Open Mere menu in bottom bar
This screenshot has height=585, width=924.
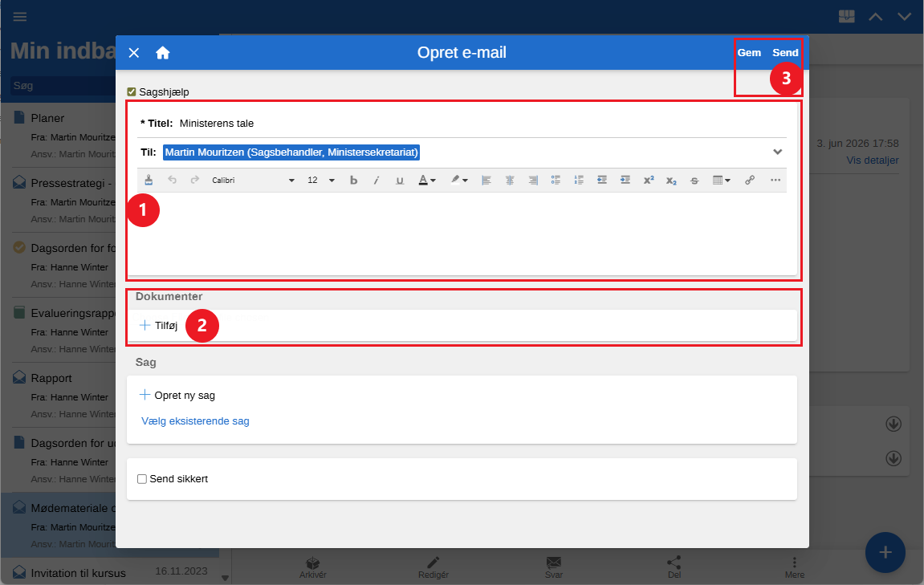point(795,567)
